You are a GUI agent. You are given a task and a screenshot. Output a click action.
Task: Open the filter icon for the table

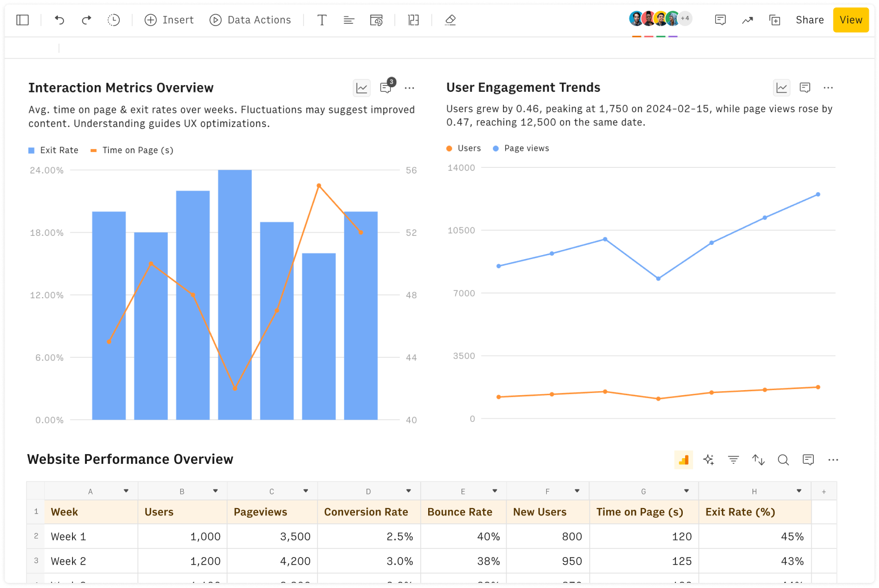pos(733,460)
